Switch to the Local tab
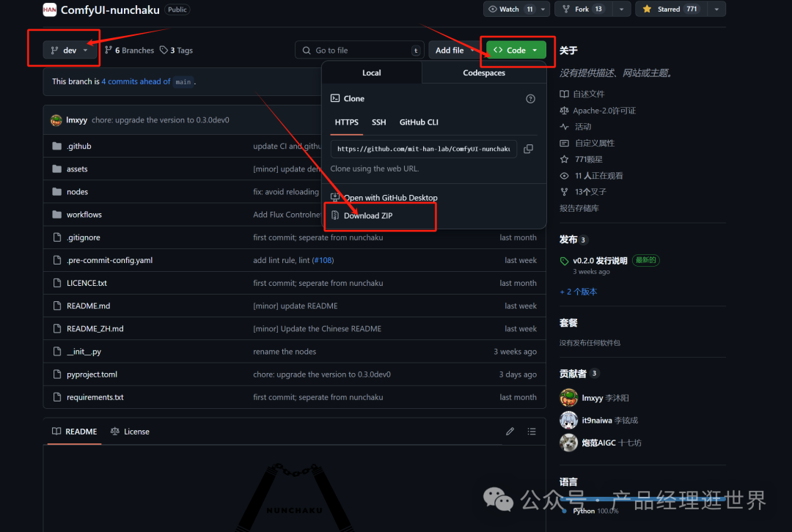792x532 pixels. (371, 73)
